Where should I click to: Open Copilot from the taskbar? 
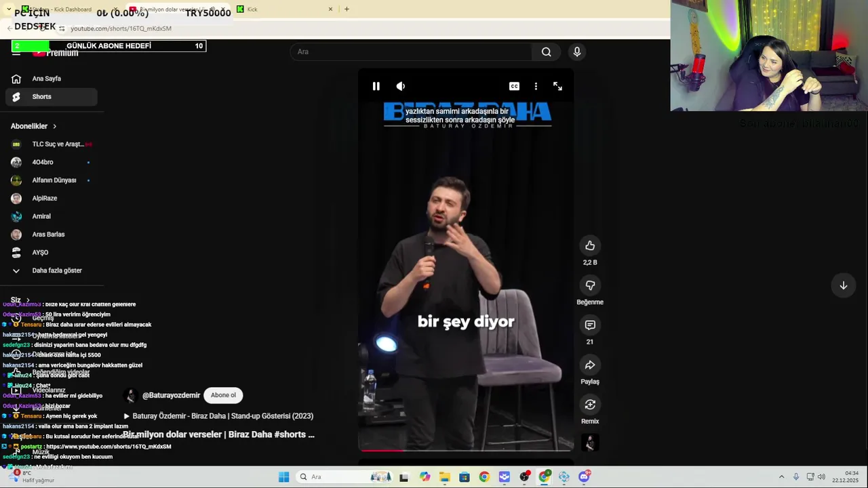[425, 477]
